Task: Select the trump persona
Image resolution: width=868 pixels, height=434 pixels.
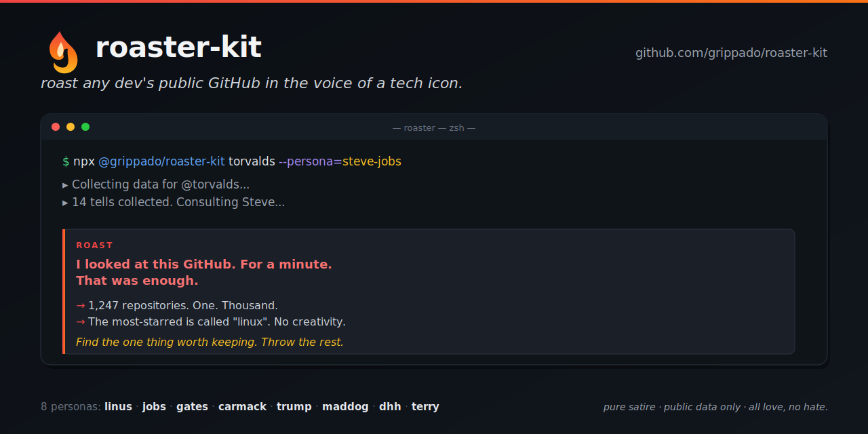Action: point(294,407)
